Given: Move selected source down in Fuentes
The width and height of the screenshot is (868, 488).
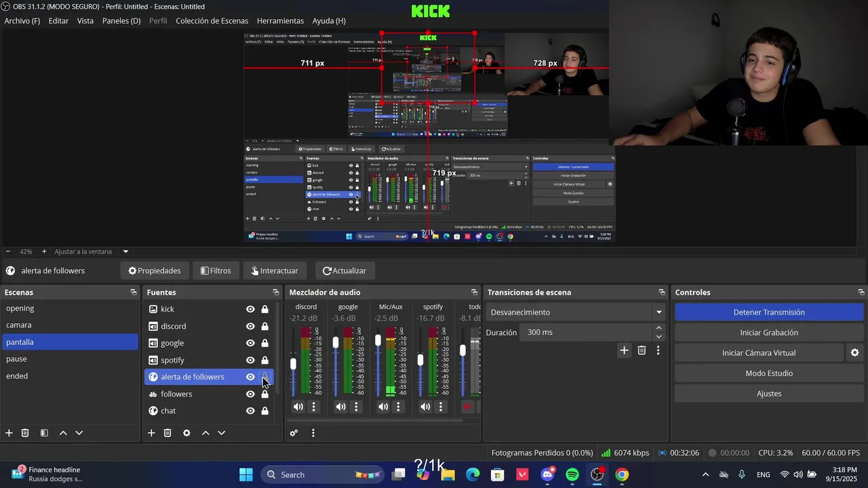Looking at the screenshot, I should (221, 433).
